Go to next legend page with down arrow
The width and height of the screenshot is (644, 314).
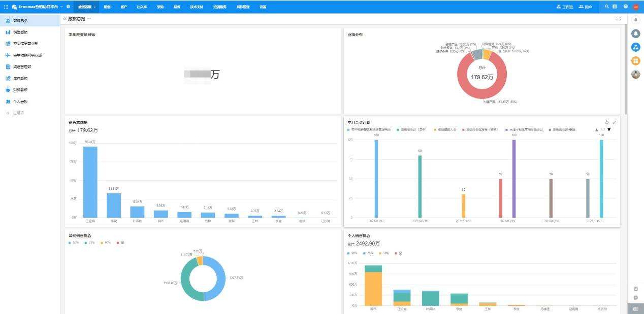[x=609, y=130]
